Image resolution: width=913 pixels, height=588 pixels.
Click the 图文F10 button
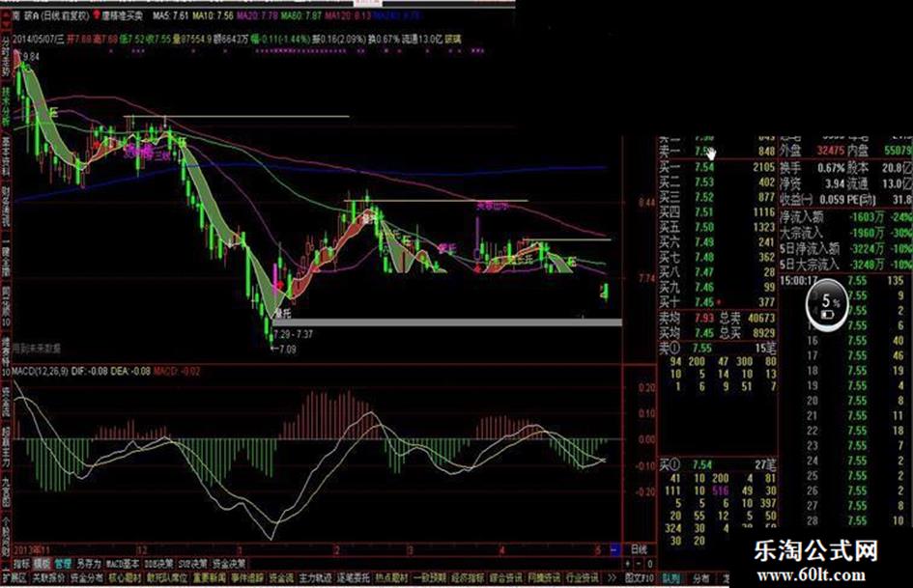pyautogui.click(x=640, y=578)
